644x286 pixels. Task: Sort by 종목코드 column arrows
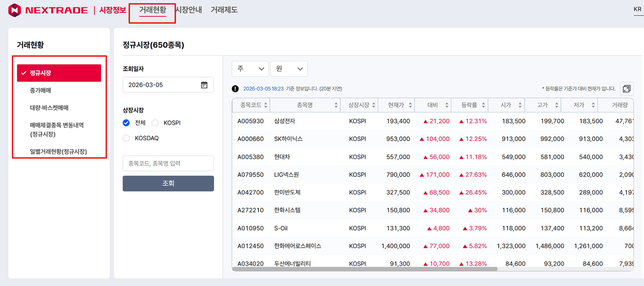[266, 105]
